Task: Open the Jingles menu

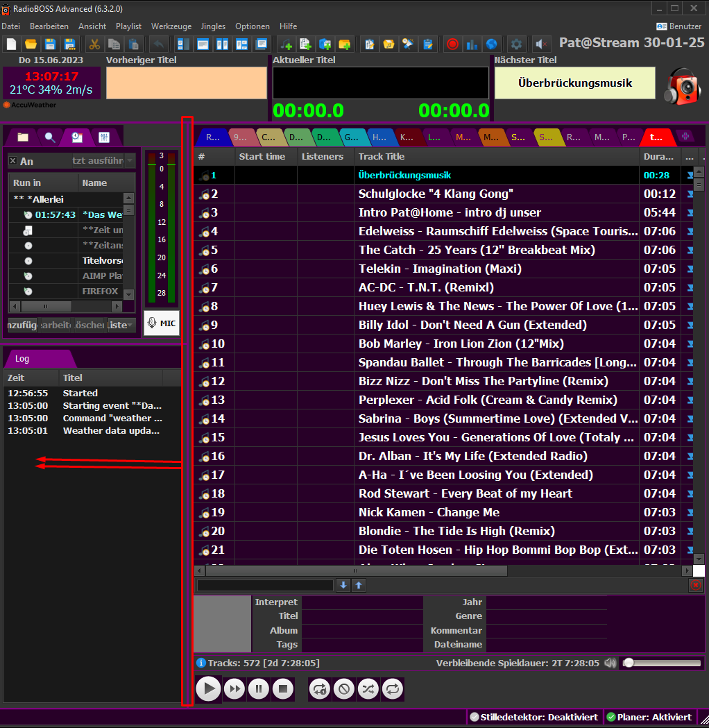Action: (213, 26)
